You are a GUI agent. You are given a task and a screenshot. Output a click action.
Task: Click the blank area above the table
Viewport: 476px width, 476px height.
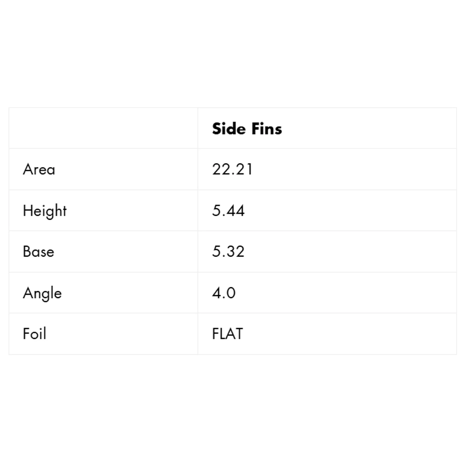coord(233,55)
